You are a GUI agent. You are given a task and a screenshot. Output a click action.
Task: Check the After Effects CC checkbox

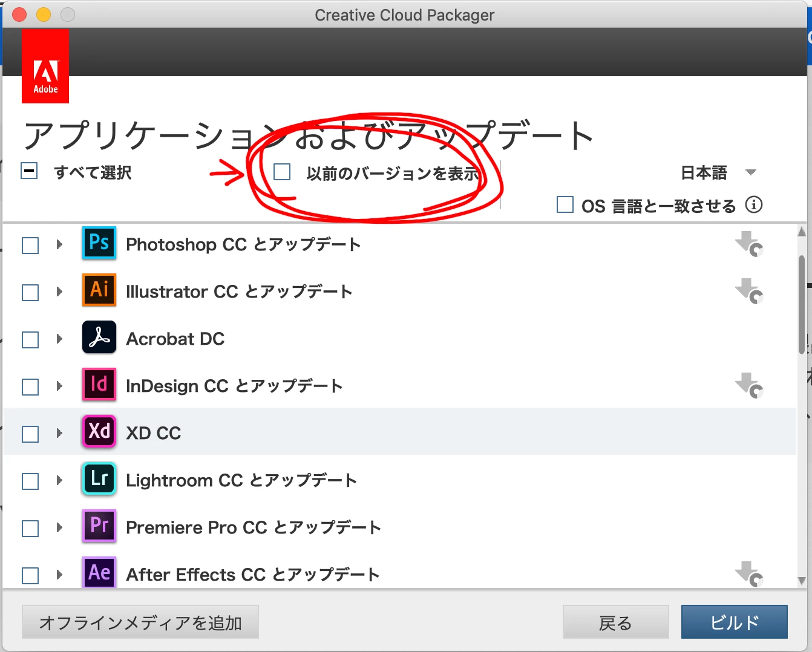pyautogui.click(x=30, y=576)
